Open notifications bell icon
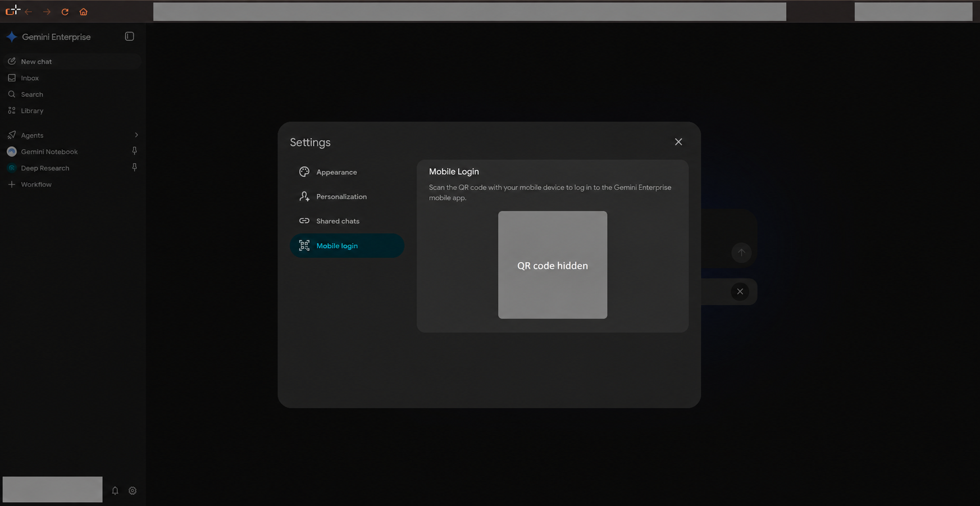Viewport: 980px width, 506px height. pos(115,490)
